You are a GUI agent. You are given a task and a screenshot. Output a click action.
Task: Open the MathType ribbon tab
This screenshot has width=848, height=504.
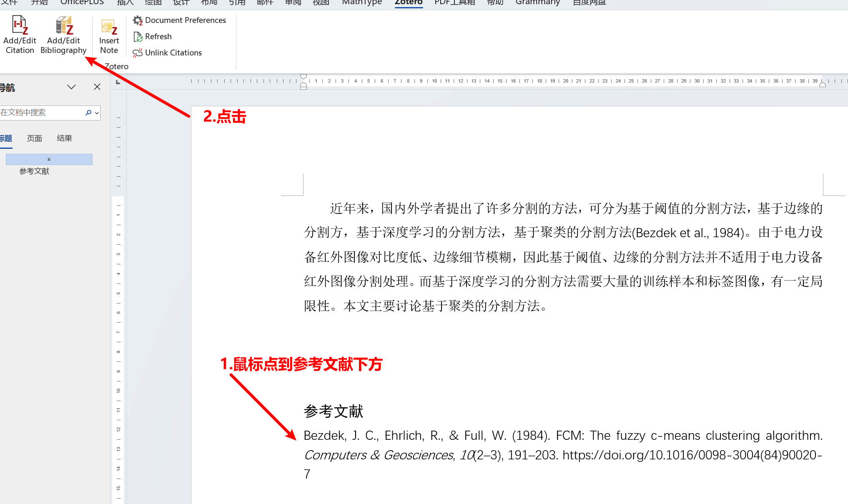click(361, 3)
